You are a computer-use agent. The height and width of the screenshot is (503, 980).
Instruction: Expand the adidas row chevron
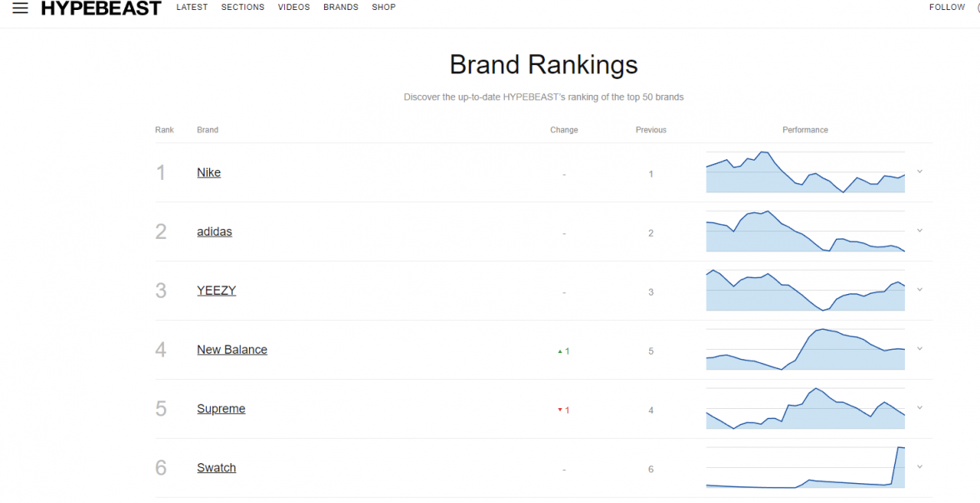click(919, 231)
